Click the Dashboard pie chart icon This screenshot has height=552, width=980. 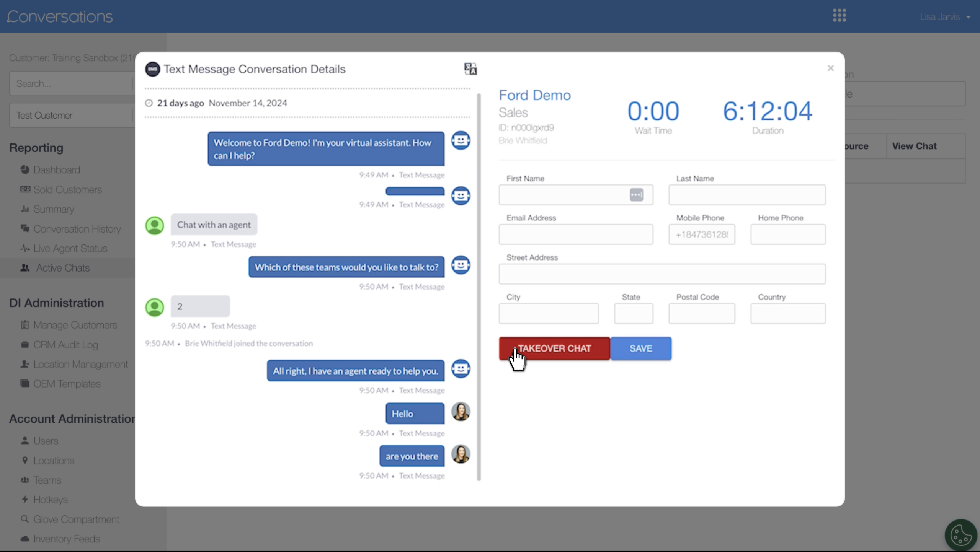[x=25, y=169]
